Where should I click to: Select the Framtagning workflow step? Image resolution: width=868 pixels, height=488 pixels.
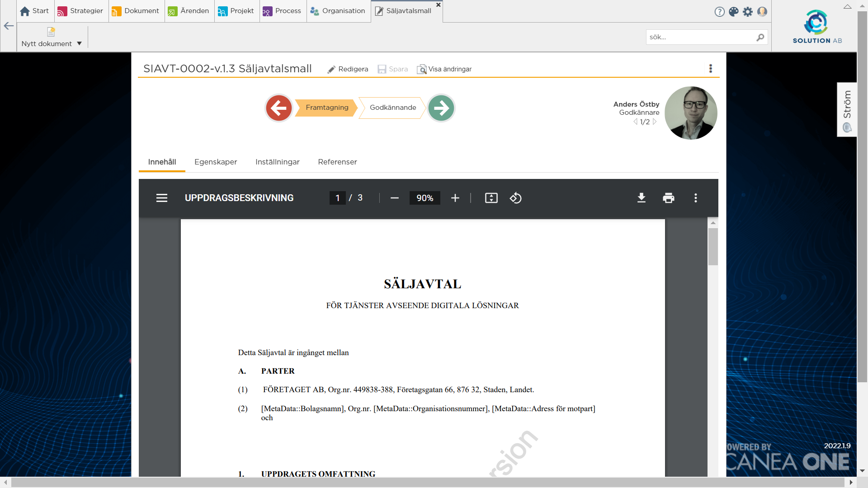326,108
